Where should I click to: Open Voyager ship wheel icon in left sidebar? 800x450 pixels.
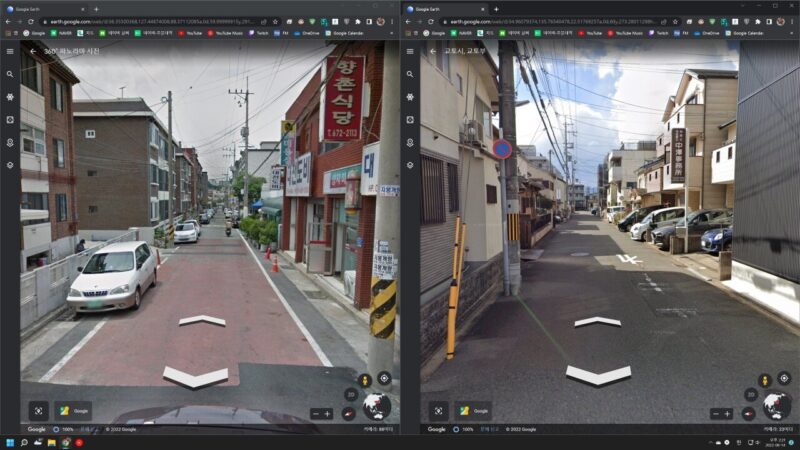point(10,97)
